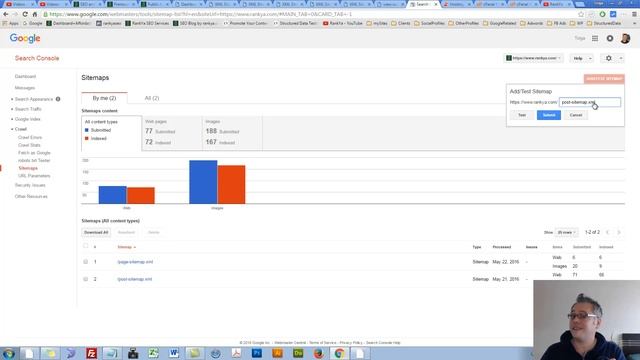Click Cancel in Add/Test Sitemap dialog
Image resolution: width=640 pixels, height=360 pixels.
pos(576,115)
